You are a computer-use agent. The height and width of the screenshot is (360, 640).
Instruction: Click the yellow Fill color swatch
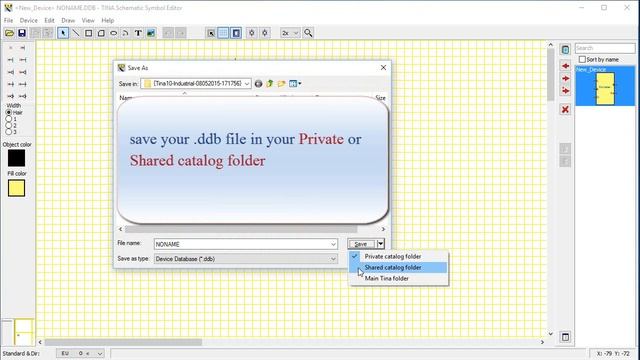pyautogui.click(x=16, y=188)
